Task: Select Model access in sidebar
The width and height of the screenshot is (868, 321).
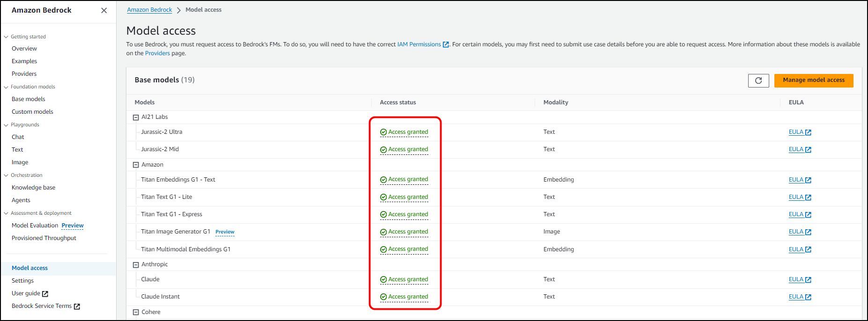Action: (x=29, y=268)
